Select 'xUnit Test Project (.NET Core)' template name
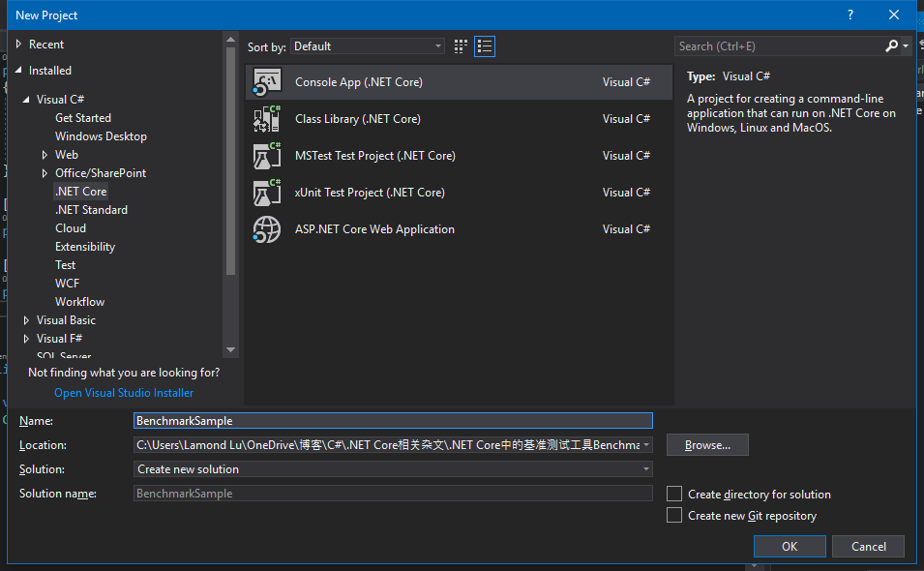 370,192
